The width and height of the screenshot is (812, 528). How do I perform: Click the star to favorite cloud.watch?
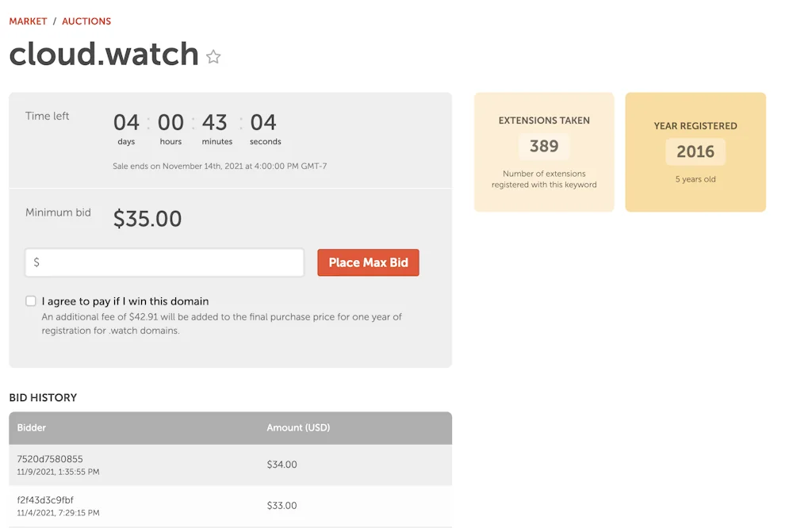point(213,56)
